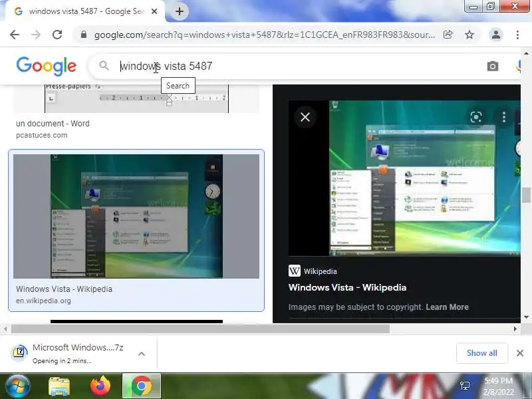Click the pcastuces.com source text
The width and height of the screenshot is (532, 399).
[42, 135]
